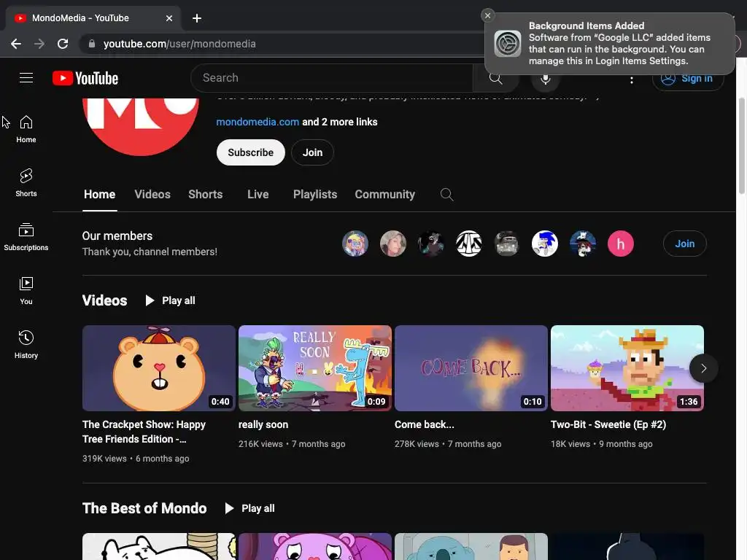This screenshot has width=747, height=560.
Task: Open The Crackpet Show video thumbnail
Action: [158, 368]
